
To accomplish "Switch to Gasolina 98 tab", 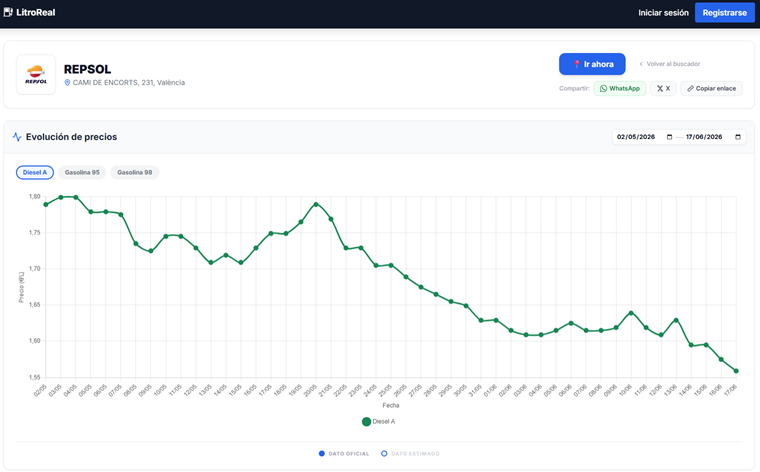I will pos(135,173).
